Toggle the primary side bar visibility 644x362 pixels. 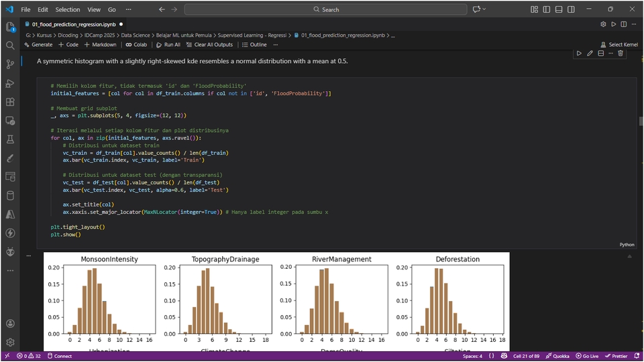(545, 9)
